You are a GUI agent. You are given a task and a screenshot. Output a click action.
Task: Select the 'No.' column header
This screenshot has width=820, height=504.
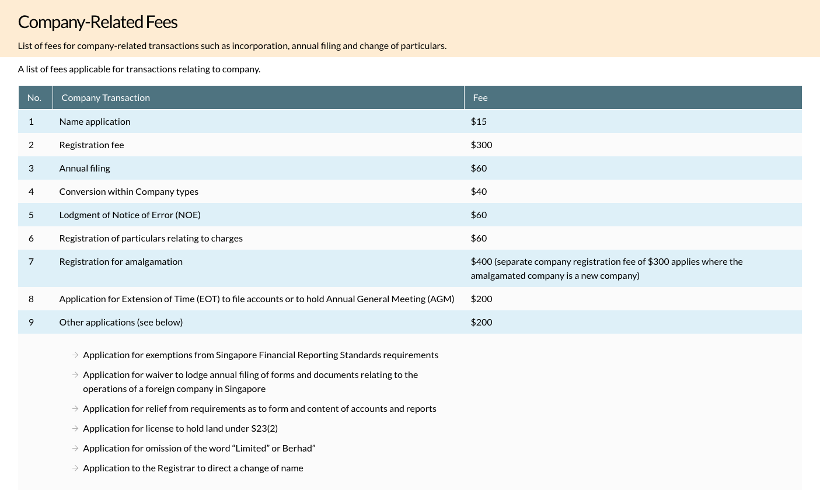tap(35, 97)
